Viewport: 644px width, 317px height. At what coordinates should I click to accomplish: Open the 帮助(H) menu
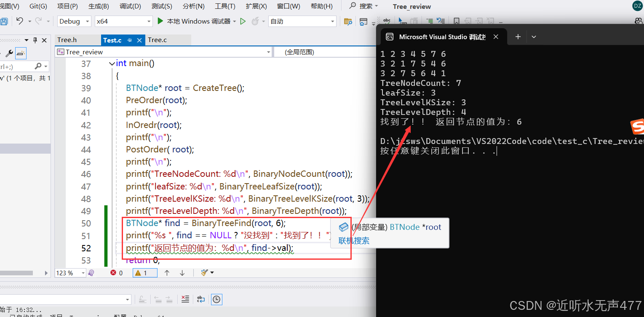321,6
